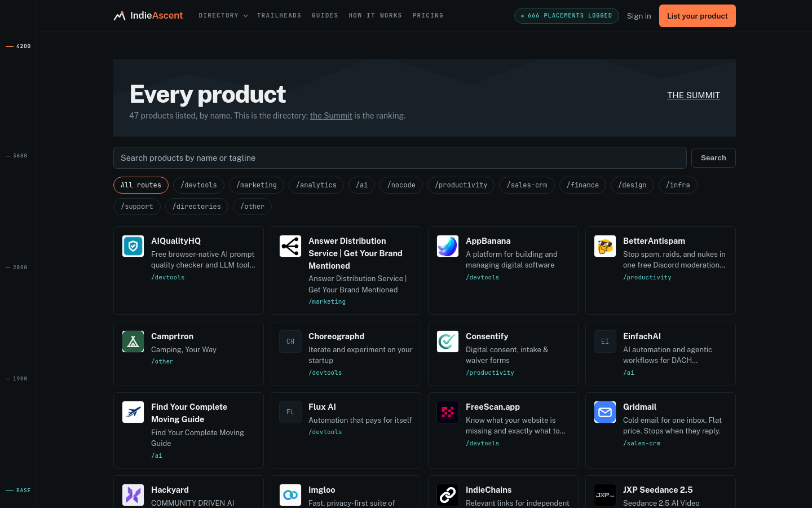The image size is (812, 508).
Task: Filter by /finance route chip
Action: (x=582, y=185)
